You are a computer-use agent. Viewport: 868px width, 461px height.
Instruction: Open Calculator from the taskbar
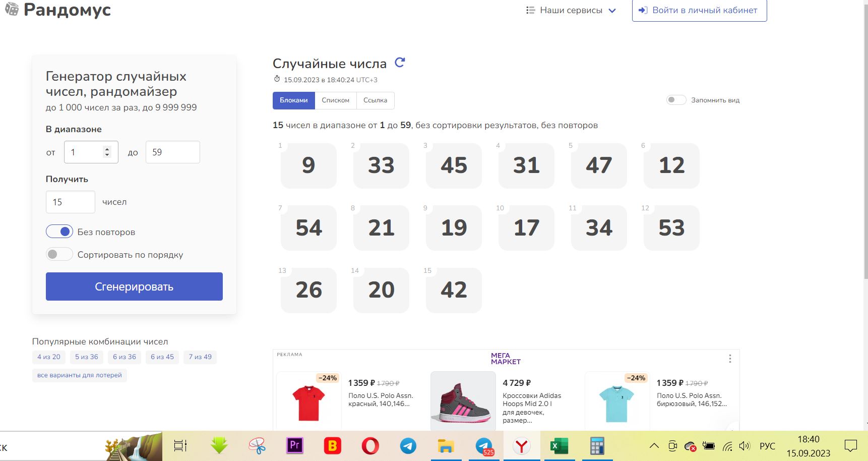[597, 446]
